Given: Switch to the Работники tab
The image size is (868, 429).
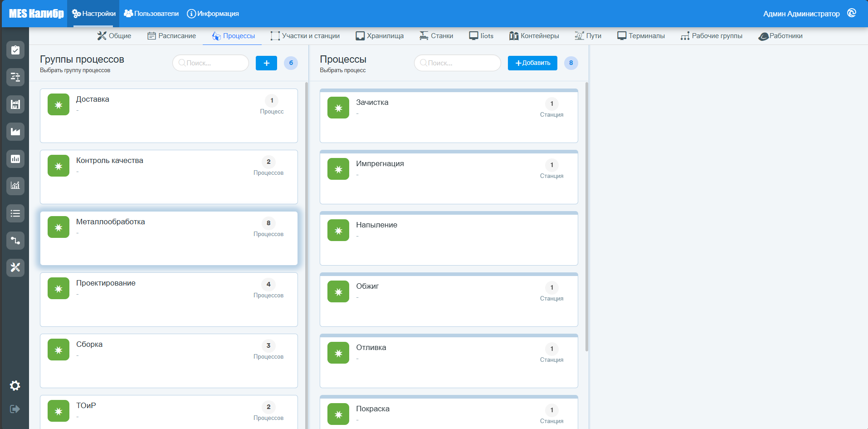Looking at the screenshot, I should coord(780,36).
